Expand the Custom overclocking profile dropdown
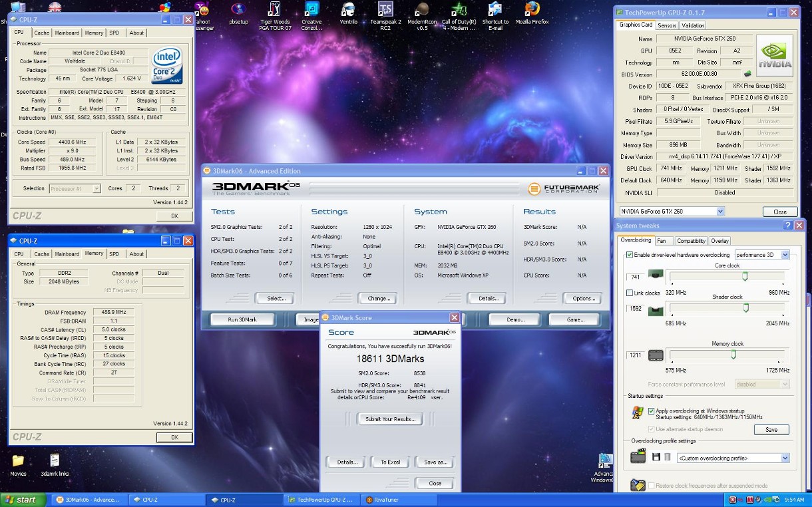Image resolution: width=812 pixels, height=507 pixels. click(x=733, y=458)
